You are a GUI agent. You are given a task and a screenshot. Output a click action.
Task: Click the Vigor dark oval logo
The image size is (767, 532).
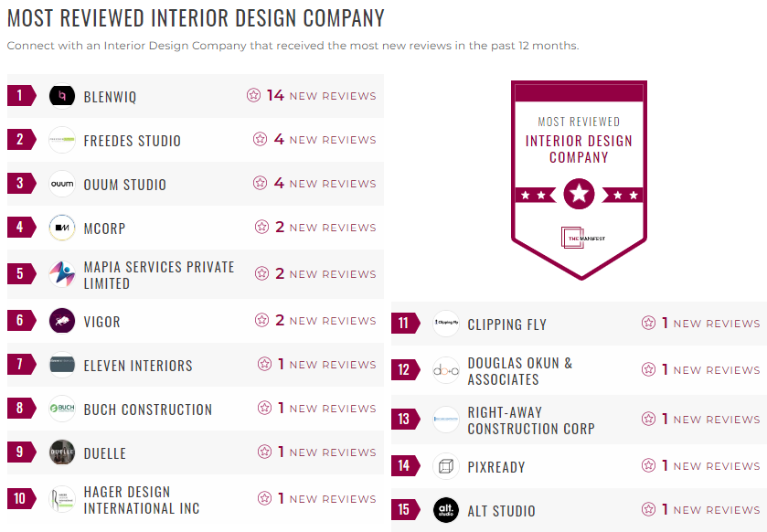pyautogui.click(x=62, y=321)
